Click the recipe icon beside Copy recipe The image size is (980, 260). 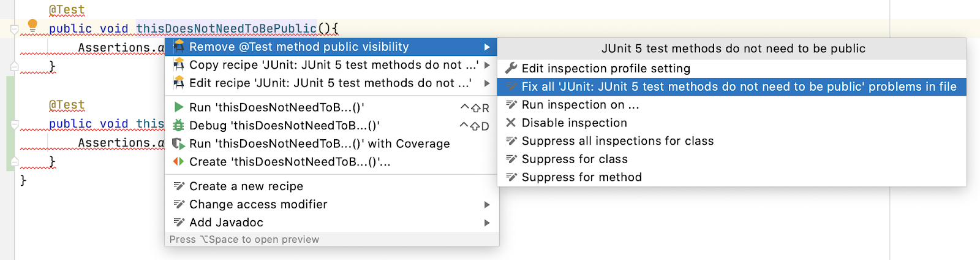coord(179,64)
